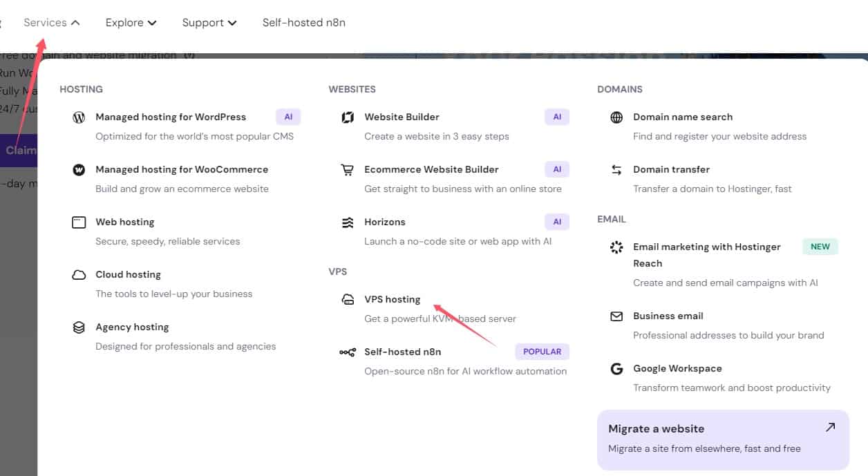Click the Google Workspace G icon
Screen dimensions: 868x476
click(x=616, y=369)
